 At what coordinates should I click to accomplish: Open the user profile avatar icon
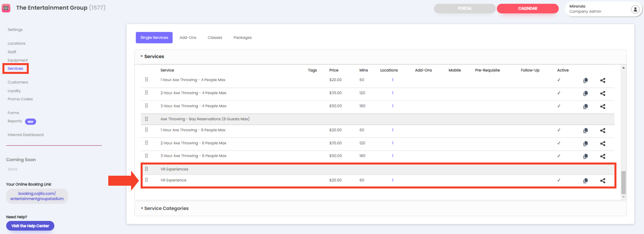[x=635, y=9]
